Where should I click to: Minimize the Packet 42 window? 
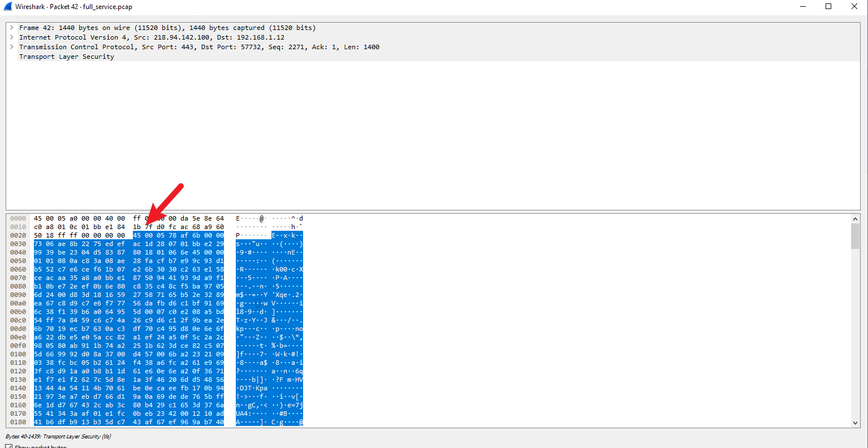pos(803,7)
